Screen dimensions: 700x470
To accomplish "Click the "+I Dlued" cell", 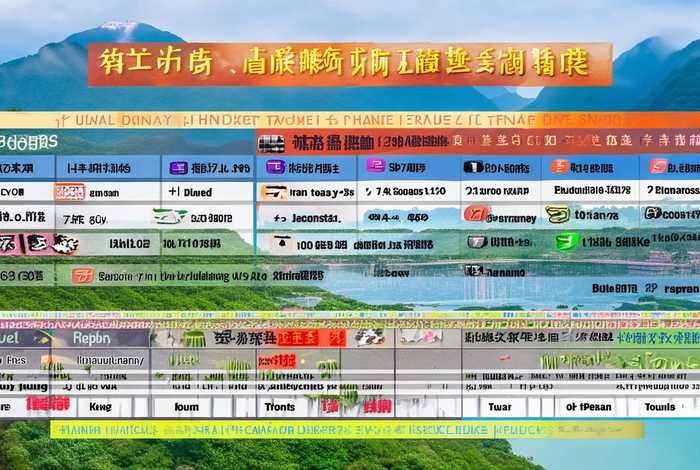I will click(190, 192).
